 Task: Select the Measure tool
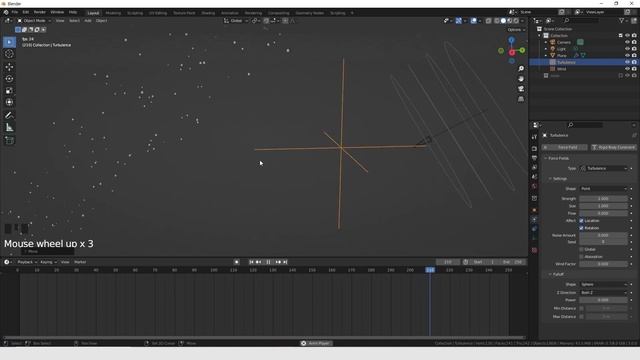point(9,128)
